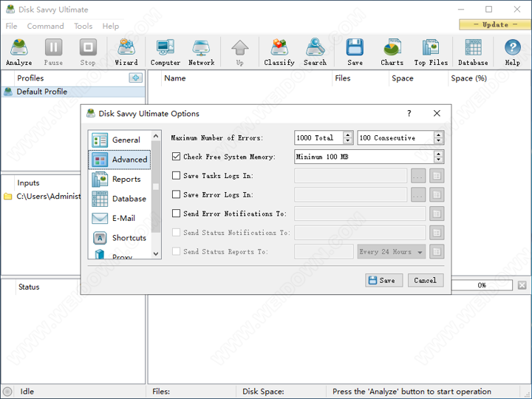Open list icon beside Status Notifications field
The image size is (532, 399).
click(437, 233)
